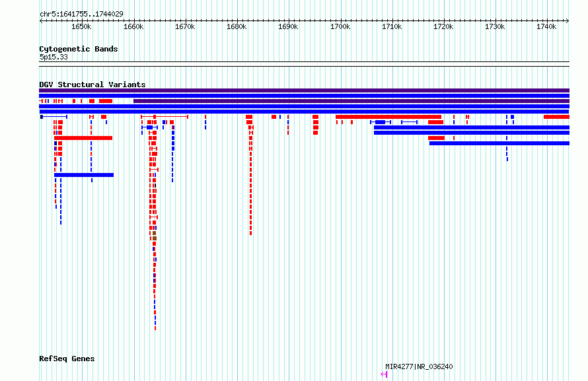Screen dimensions: 588x381
Task: Select the 1650k ruler tick label
Action: coord(81,27)
